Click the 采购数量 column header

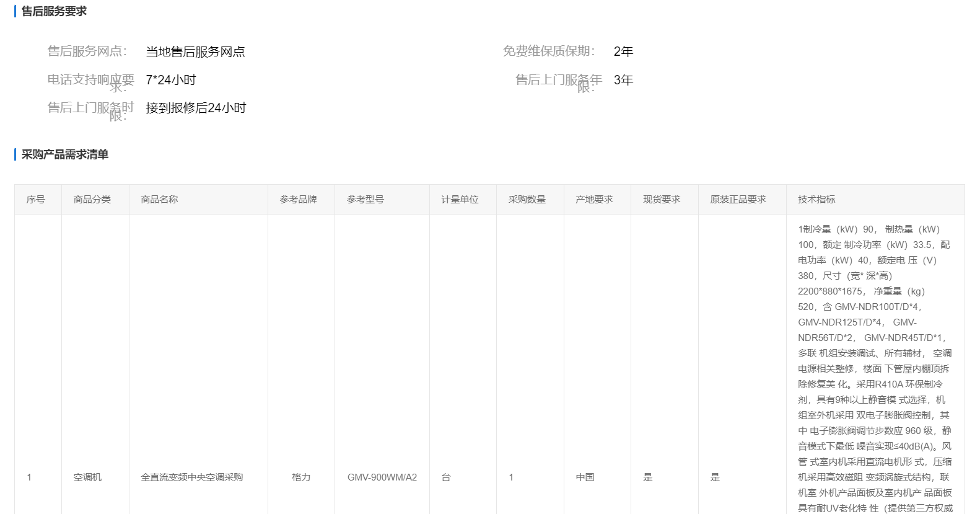point(527,200)
